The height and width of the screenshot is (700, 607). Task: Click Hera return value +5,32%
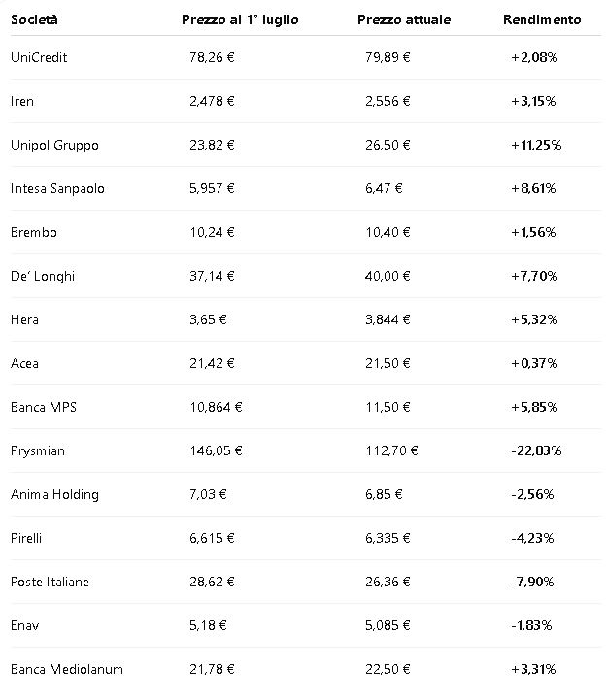(534, 319)
